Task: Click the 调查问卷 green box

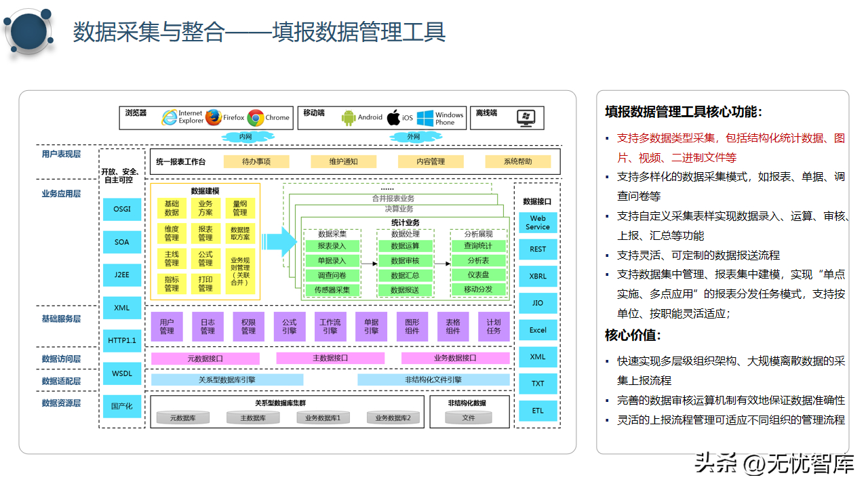Action: pos(332,275)
